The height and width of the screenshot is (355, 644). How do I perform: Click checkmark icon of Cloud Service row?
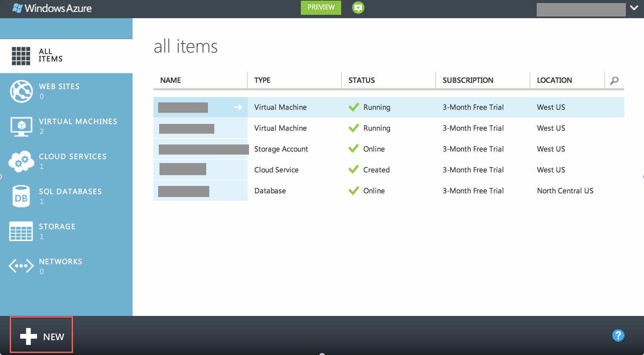(354, 169)
